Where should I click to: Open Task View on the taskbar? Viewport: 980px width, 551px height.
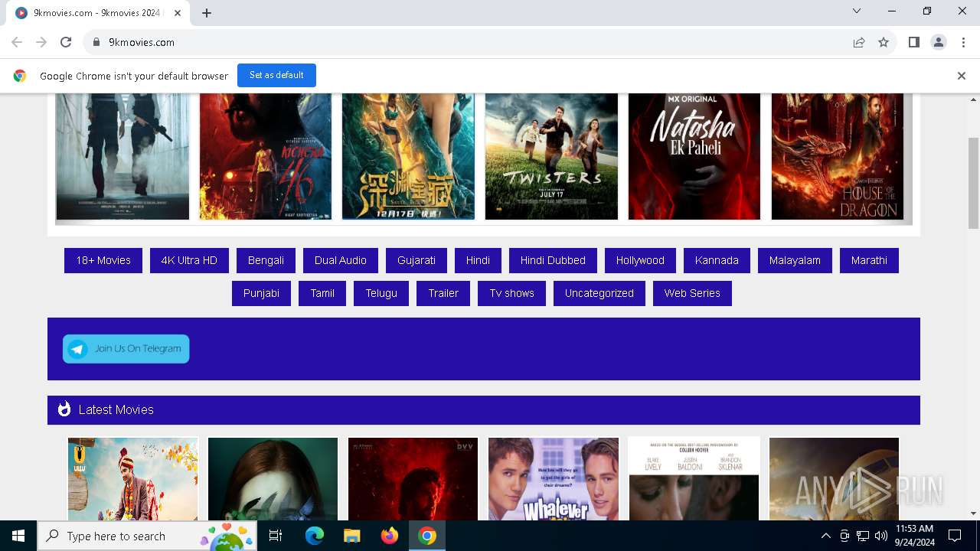(276, 536)
